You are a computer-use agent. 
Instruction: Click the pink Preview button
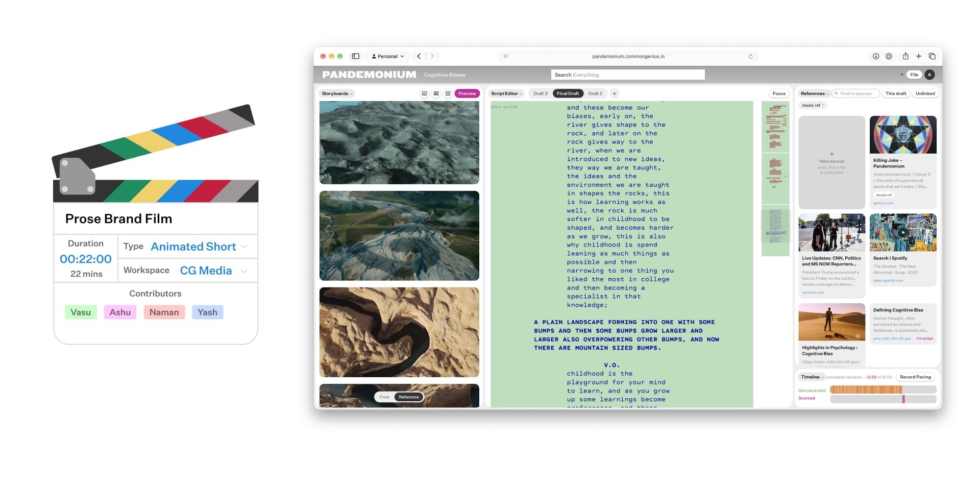pos(467,93)
